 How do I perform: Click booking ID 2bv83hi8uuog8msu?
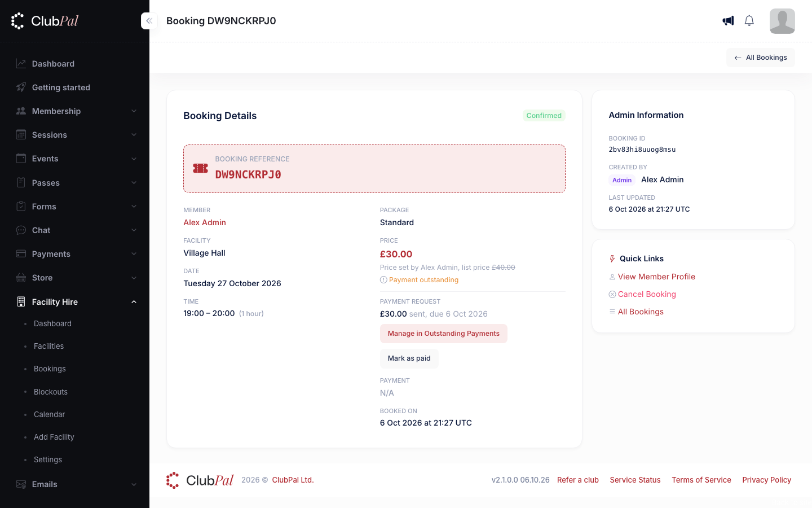[642, 150]
